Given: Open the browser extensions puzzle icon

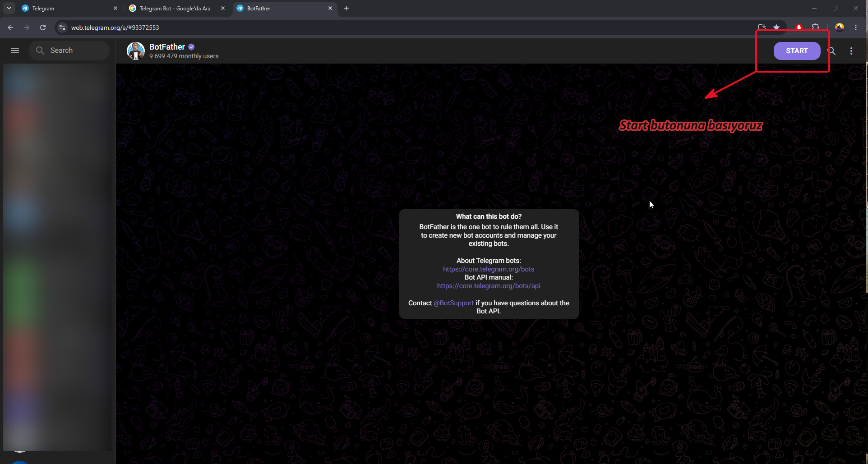Looking at the screenshot, I should (x=815, y=28).
